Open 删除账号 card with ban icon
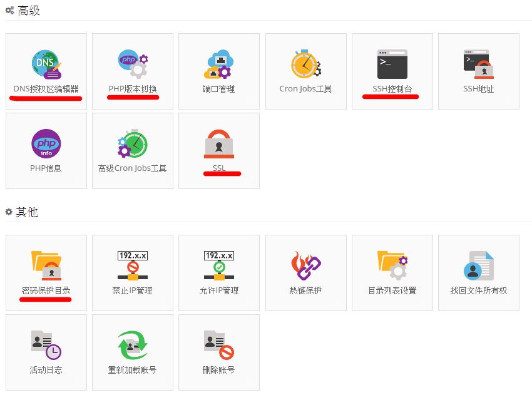The image size is (532, 400). click(219, 345)
